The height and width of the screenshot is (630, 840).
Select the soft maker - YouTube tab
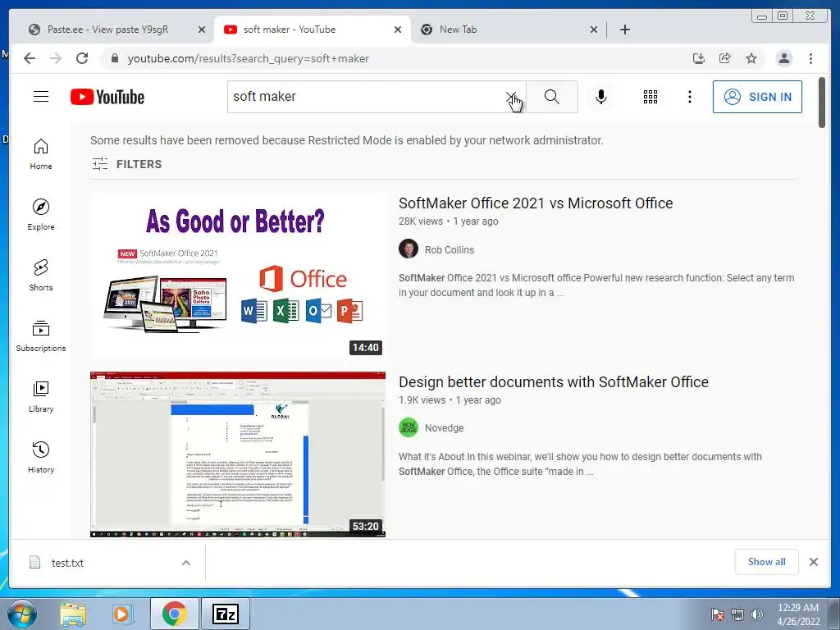coord(290,30)
